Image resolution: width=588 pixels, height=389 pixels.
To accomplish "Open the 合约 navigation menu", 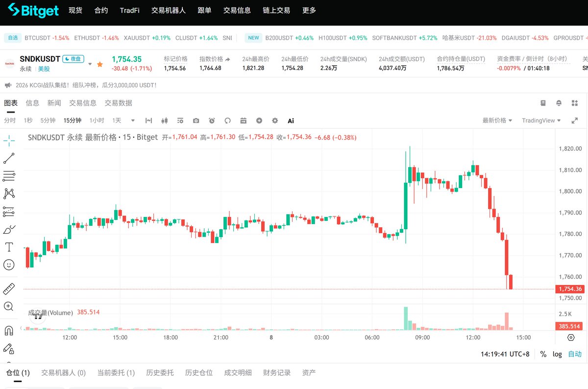I will coord(101,10).
